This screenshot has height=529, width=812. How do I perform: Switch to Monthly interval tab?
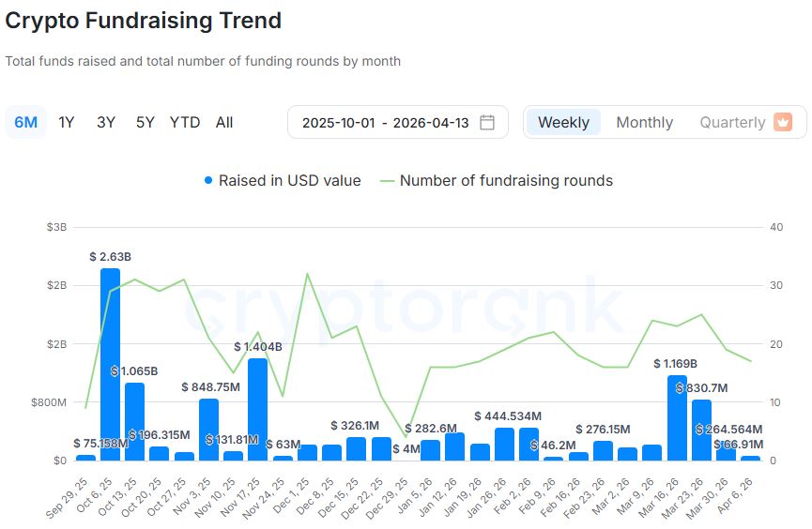coord(644,123)
